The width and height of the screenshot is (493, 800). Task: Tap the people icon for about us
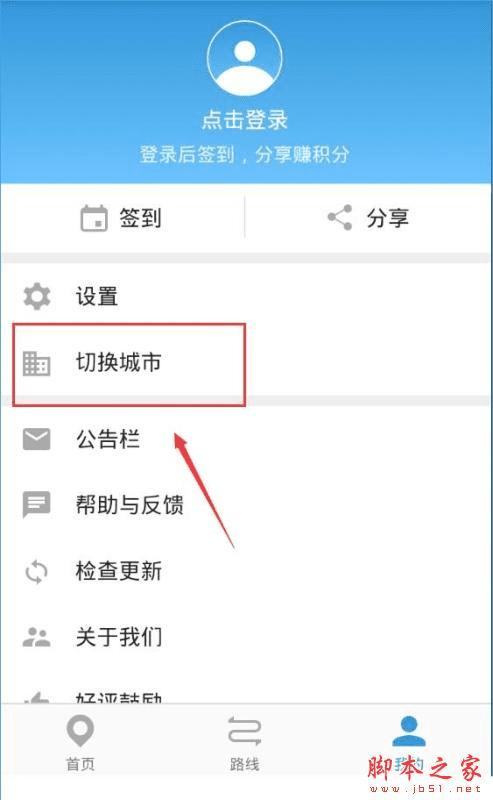click(37, 637)
